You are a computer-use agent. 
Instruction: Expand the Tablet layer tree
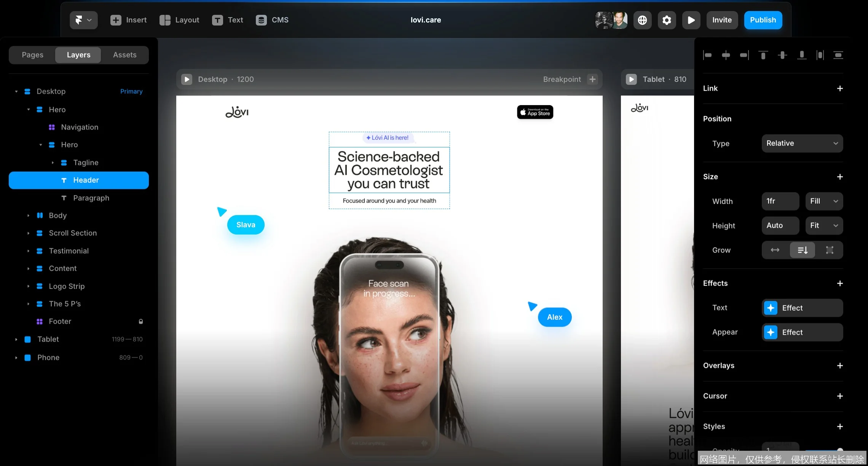tap(16, 339)
